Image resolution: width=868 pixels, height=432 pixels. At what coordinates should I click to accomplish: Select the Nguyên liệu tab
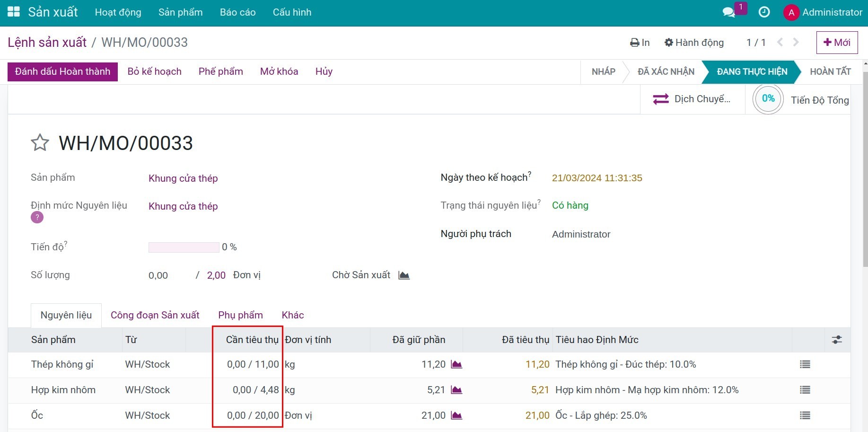click(66, 315)
